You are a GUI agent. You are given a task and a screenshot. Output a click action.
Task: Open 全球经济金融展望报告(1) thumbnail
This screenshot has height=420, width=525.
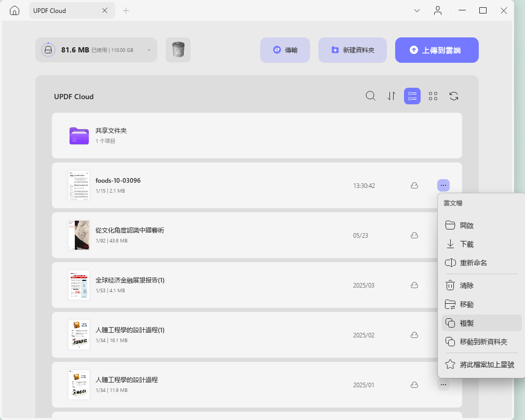coord(79,285)
